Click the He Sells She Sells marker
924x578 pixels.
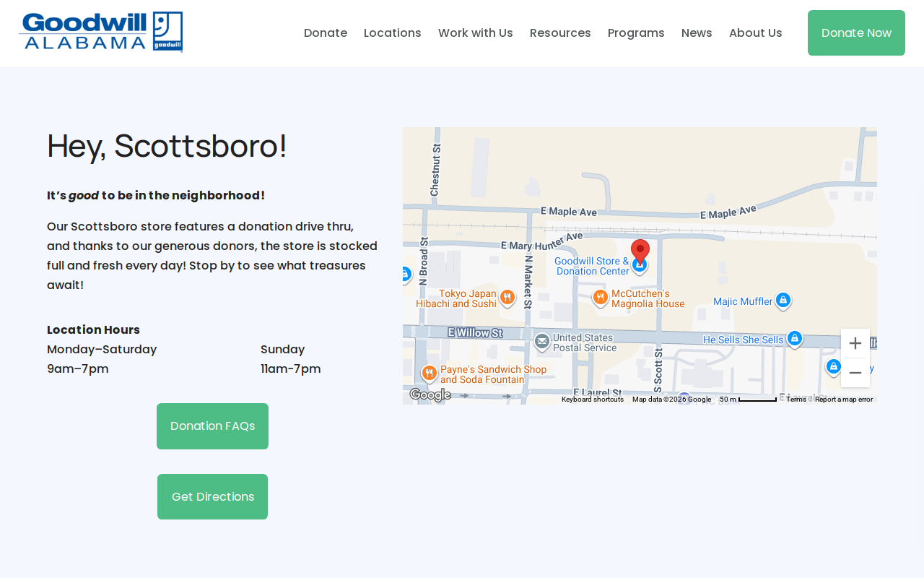(x=795, y=339)
